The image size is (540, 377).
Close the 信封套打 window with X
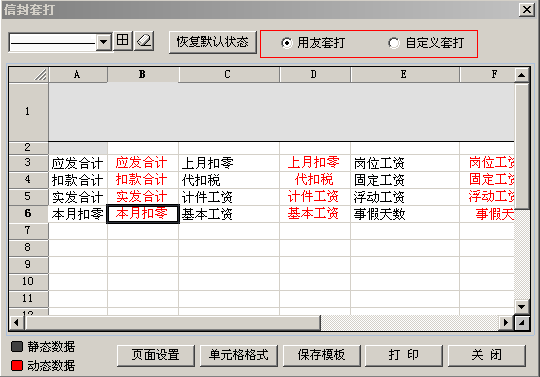point(527,9)
